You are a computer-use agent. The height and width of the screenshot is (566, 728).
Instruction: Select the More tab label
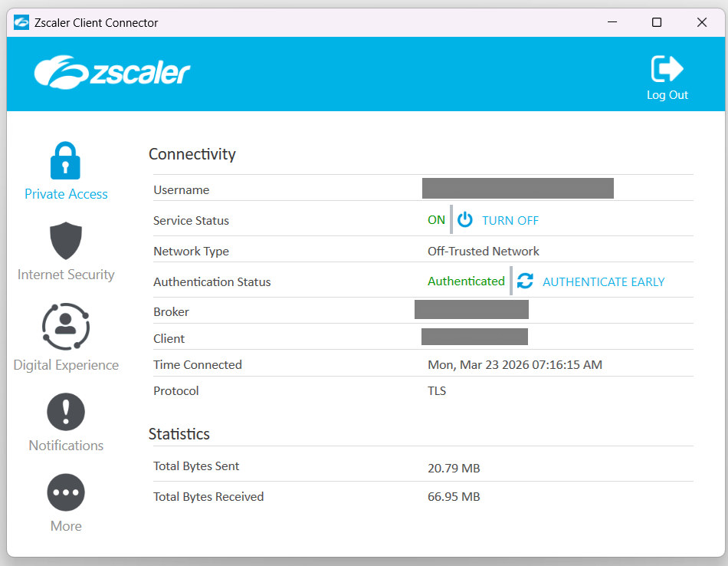66,526
